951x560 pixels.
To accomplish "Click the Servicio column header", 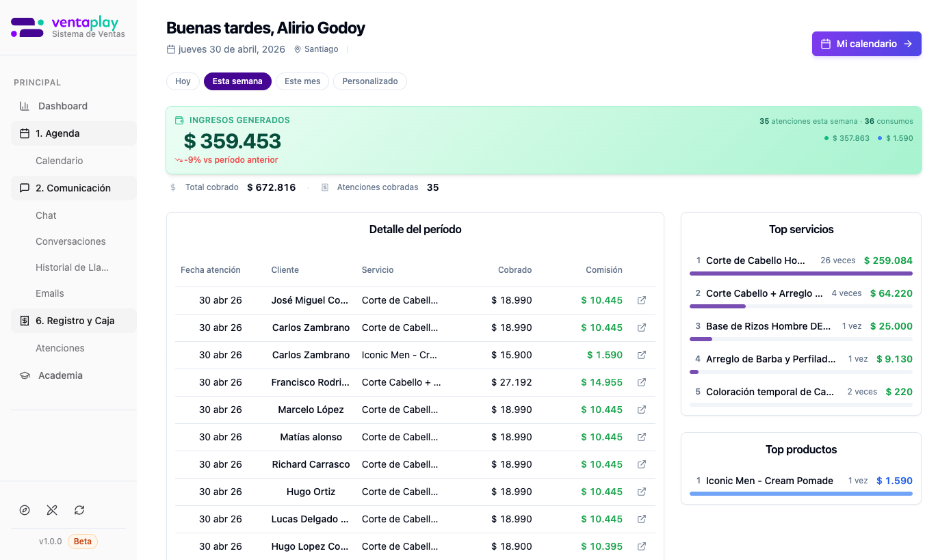I will pyautogui.click(x=378, y=270).
